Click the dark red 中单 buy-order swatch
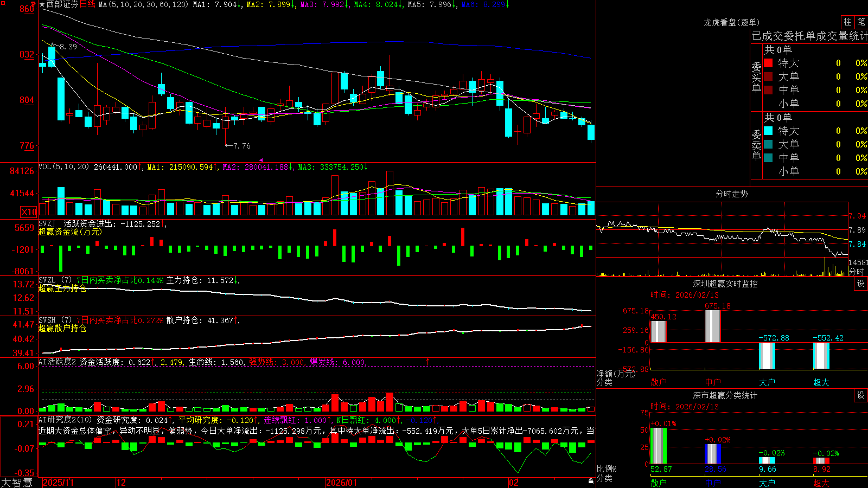 pyautogui.click(x=768, y=90)
